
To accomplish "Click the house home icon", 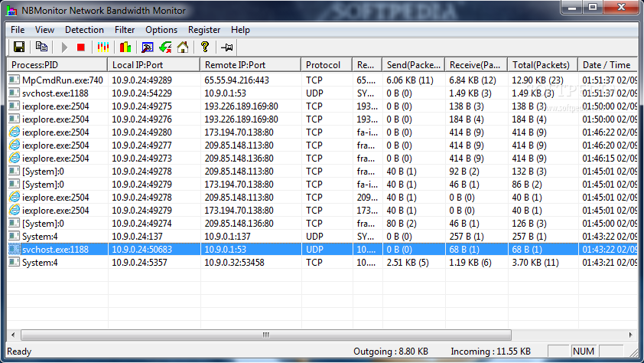I will coord(183,47).
